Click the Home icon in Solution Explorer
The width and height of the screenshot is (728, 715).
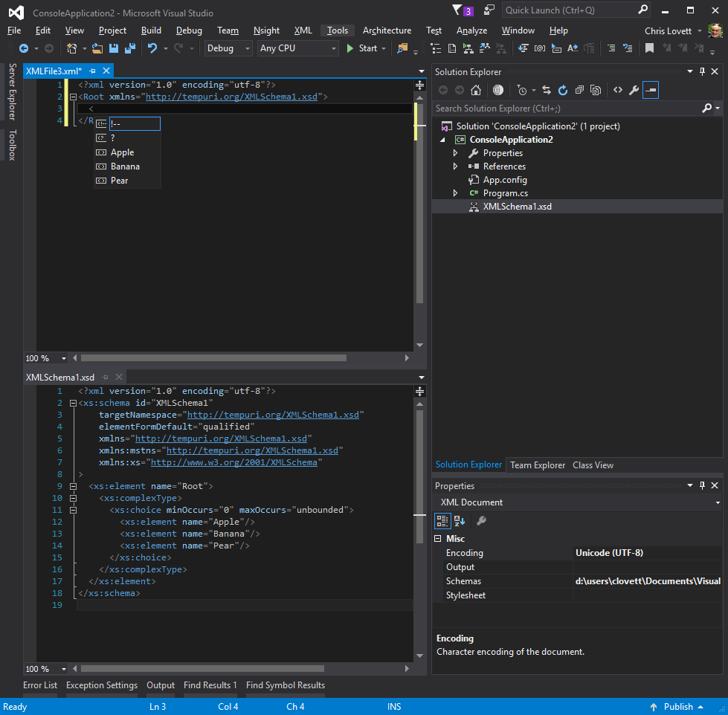pos(476,90)
